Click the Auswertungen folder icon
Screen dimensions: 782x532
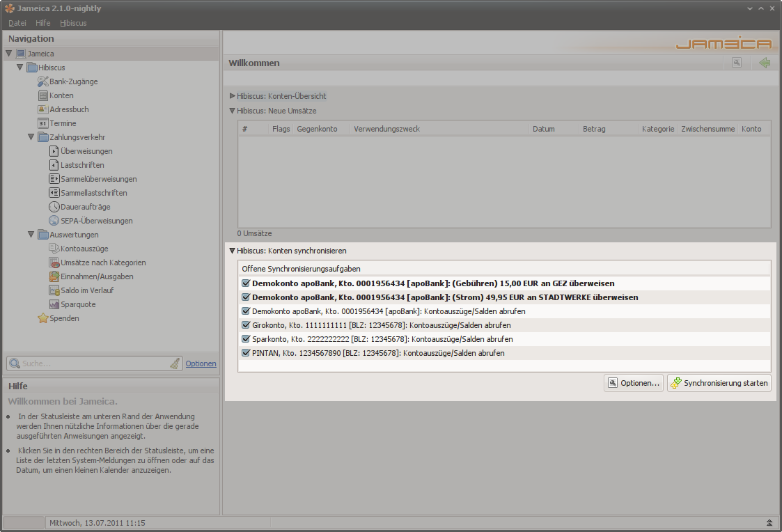click(x=43, y=235)
